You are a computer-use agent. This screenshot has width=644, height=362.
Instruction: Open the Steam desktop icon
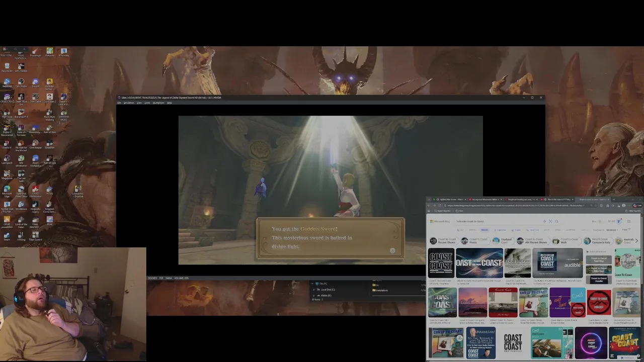point(7,236)
